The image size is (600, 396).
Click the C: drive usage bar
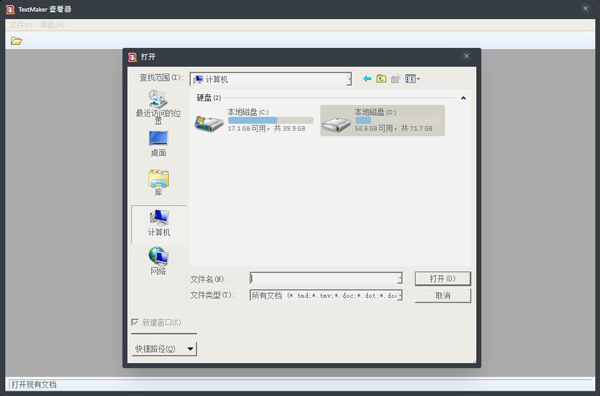[271, 120]
